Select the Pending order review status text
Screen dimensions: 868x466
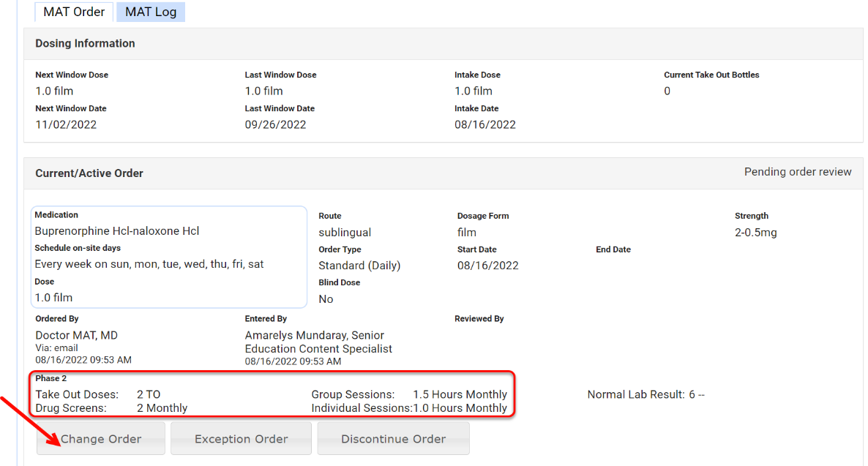pyautogui.click(x=797, y=172)
